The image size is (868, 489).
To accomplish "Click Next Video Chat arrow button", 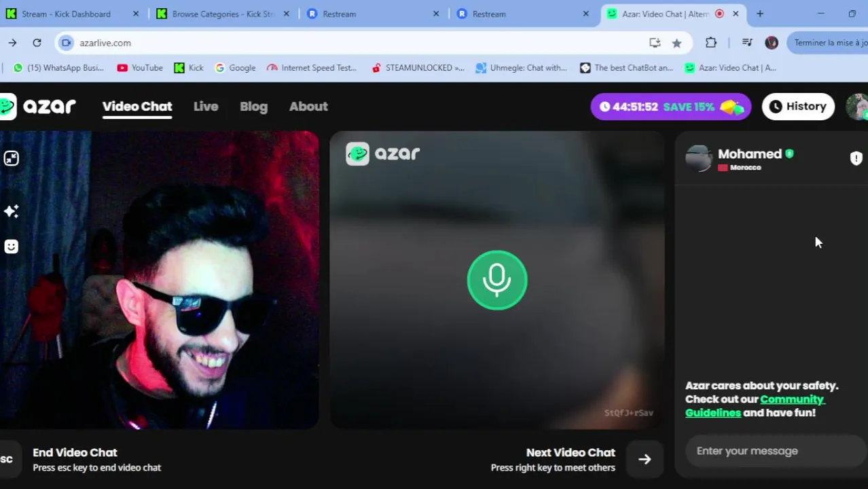I will (645, 459).
